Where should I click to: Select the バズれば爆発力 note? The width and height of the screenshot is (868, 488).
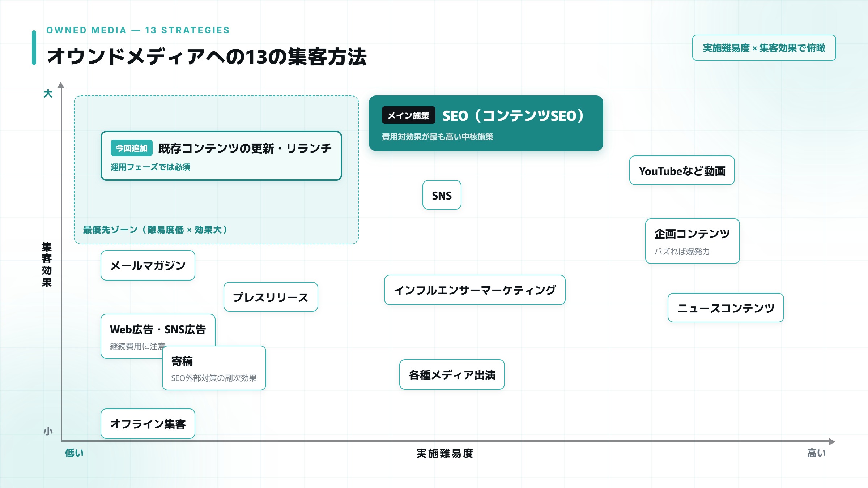tap(682, 252)
